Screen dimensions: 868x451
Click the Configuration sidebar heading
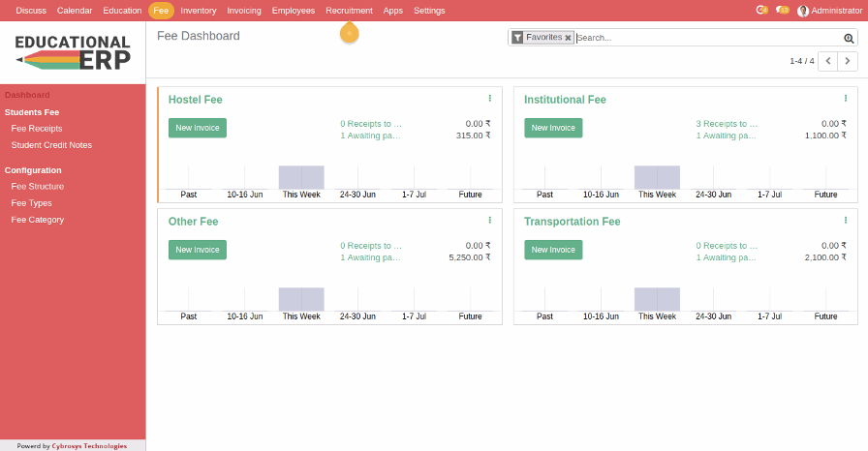point(33,170)
